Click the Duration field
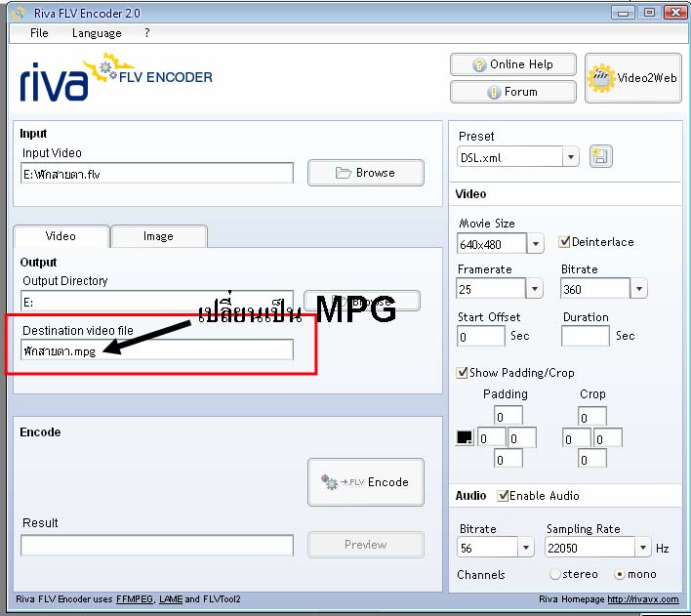The height and width of the screenshot is (616, 691). coord(586,337)
